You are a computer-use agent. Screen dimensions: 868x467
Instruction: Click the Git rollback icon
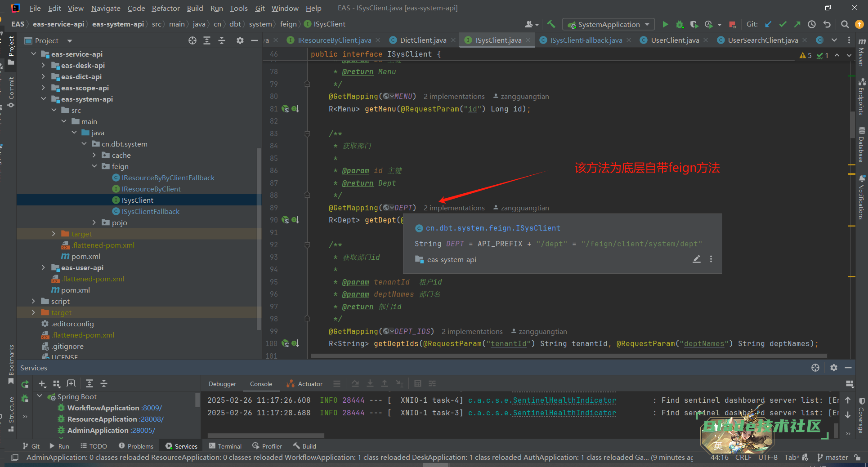point(827,24)
